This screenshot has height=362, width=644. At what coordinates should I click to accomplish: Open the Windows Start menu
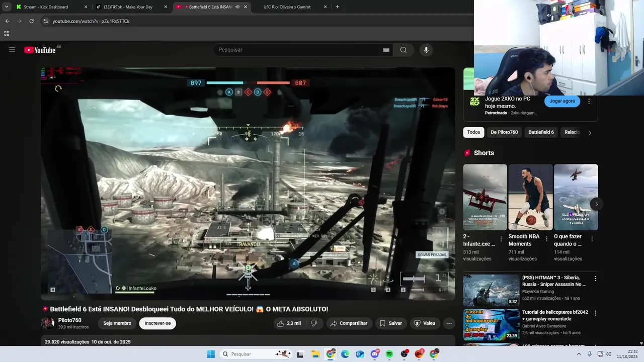[x=211, y=354]
